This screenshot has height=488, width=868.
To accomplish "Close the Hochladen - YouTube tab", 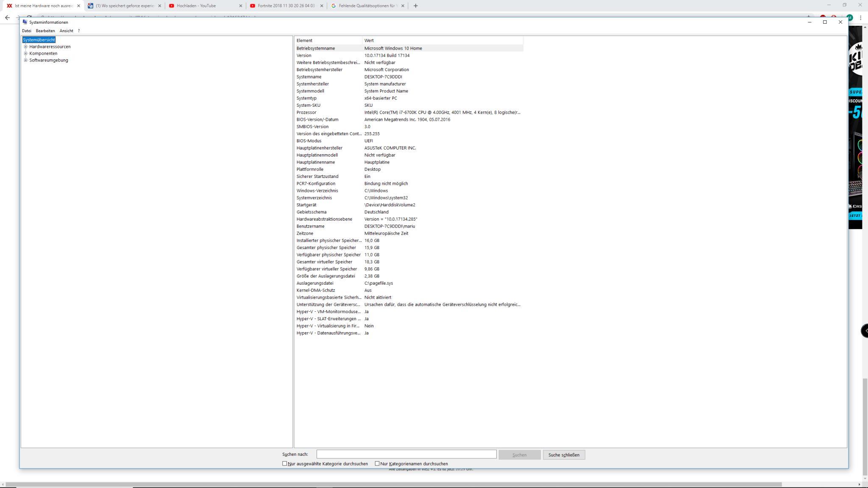I will click(241, 6).
